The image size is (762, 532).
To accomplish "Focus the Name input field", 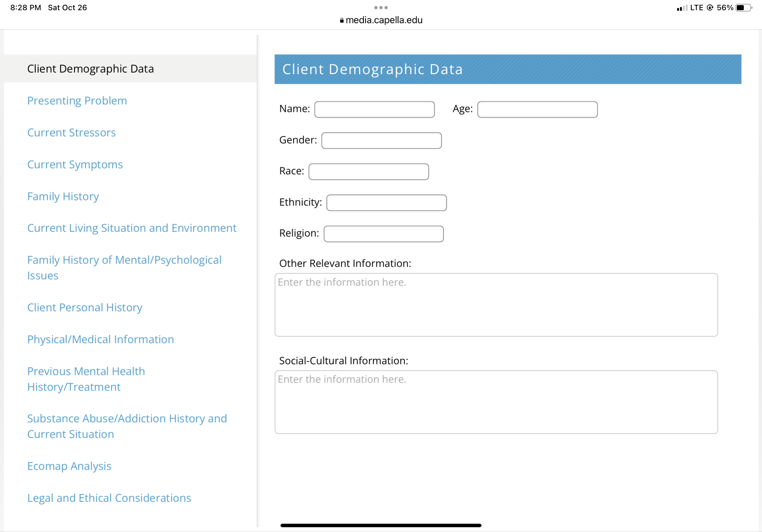I will pyautogui.click(x=374, y=109).
